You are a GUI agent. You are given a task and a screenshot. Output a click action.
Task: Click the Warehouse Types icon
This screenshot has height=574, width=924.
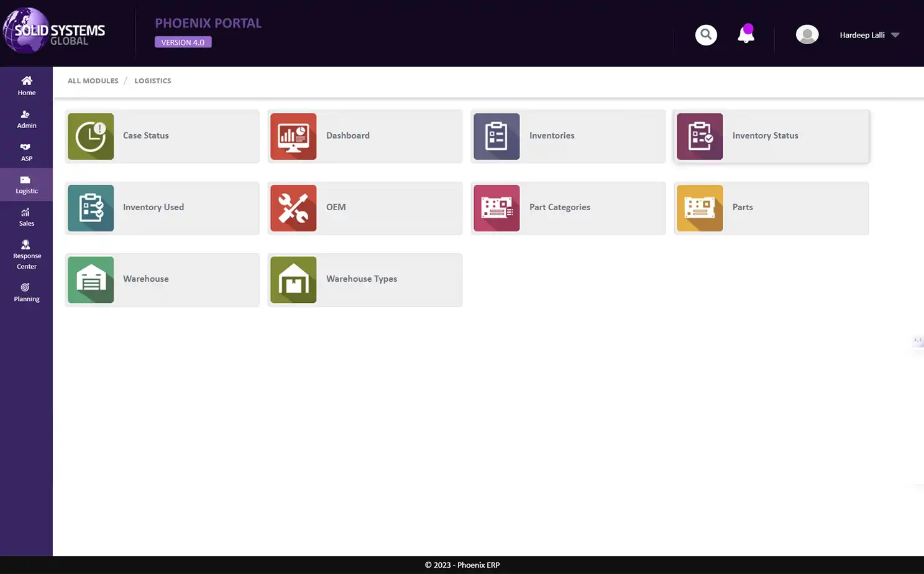click(x=293, y=280)
